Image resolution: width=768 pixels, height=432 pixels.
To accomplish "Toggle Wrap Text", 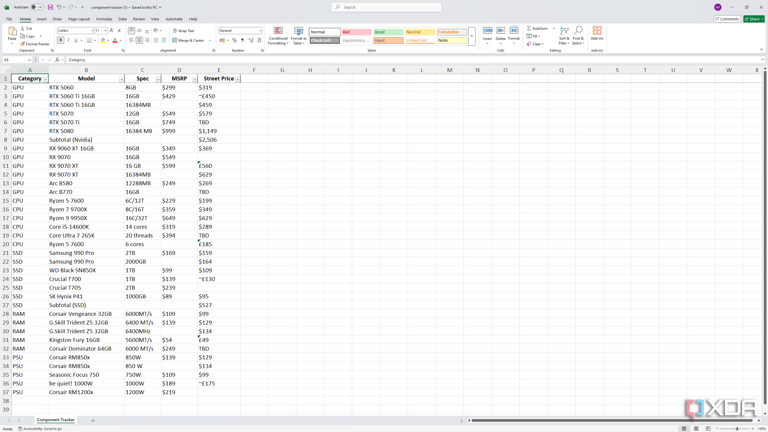I will click(x=183, y=30).
